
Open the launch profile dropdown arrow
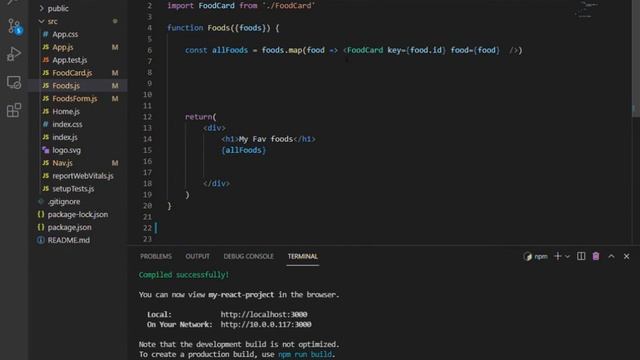pos(567,257)
